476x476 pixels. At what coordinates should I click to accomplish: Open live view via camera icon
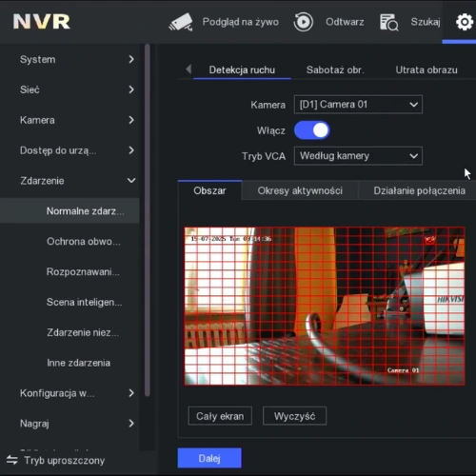(181, 22)
